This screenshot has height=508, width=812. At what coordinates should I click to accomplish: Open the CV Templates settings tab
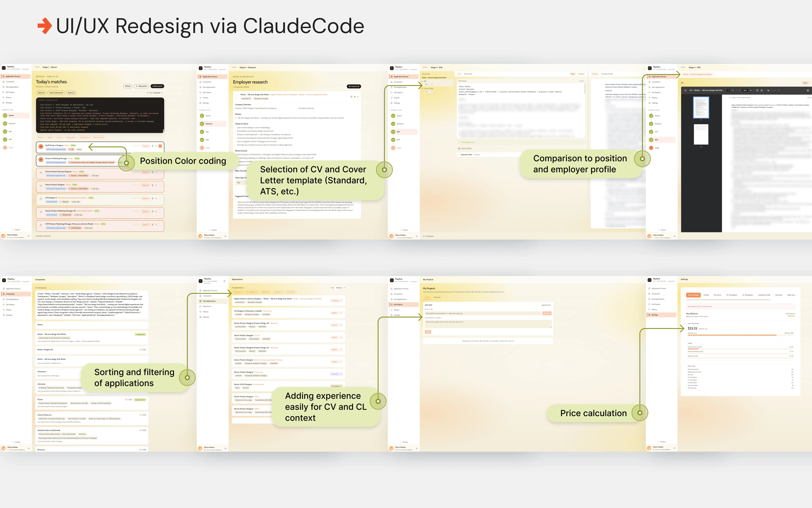pyautogui.click(x=732, y=295)
